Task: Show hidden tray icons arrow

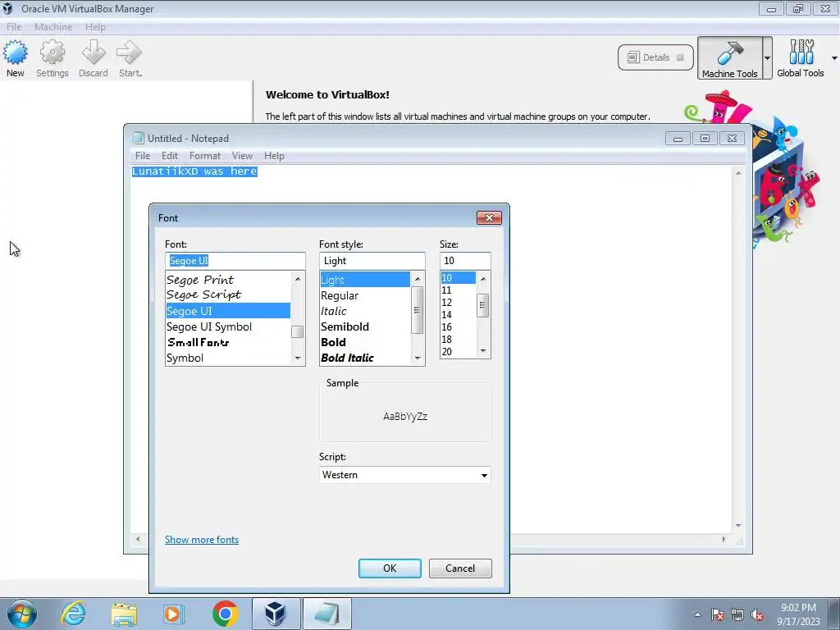Action: click(697, 615)
